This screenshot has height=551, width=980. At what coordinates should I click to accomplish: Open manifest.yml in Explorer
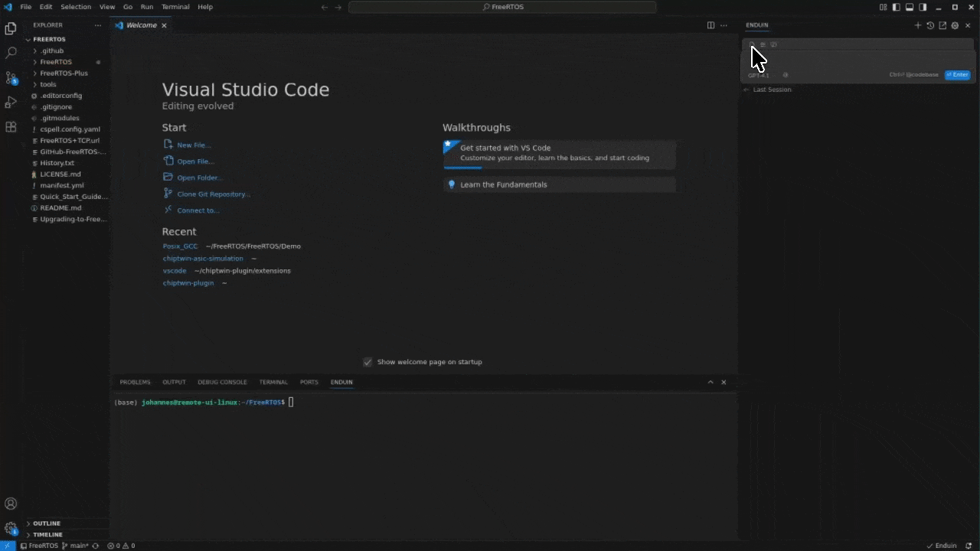[x=62, y=185]
